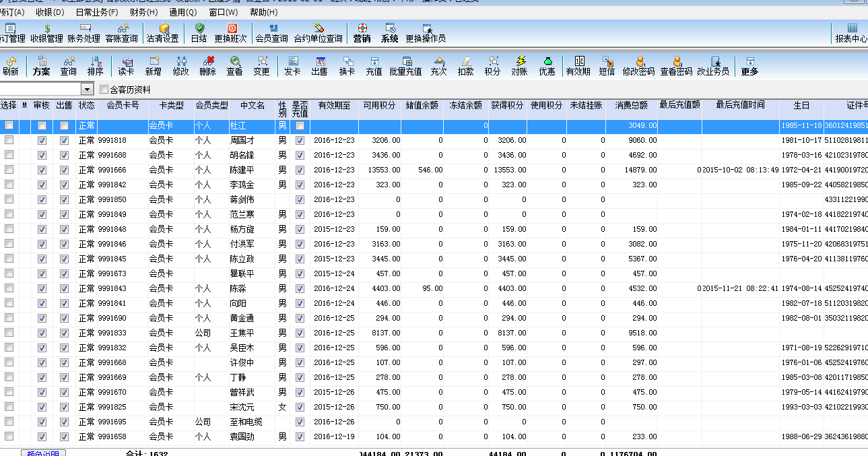
Task: Open 会员查询 member query icon
Action: click(271, 33)
